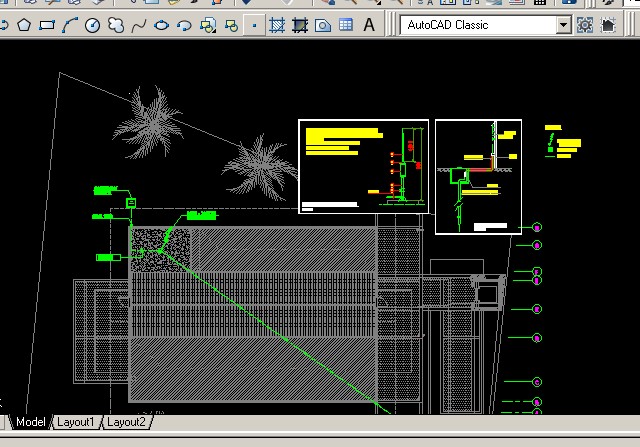Open the Table insert tool

tap(346, 25)
